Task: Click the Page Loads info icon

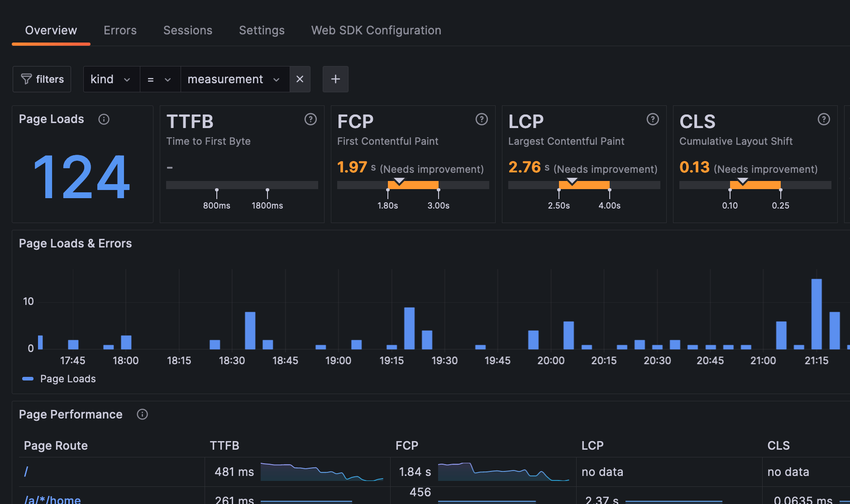Action: click(104, 119)
